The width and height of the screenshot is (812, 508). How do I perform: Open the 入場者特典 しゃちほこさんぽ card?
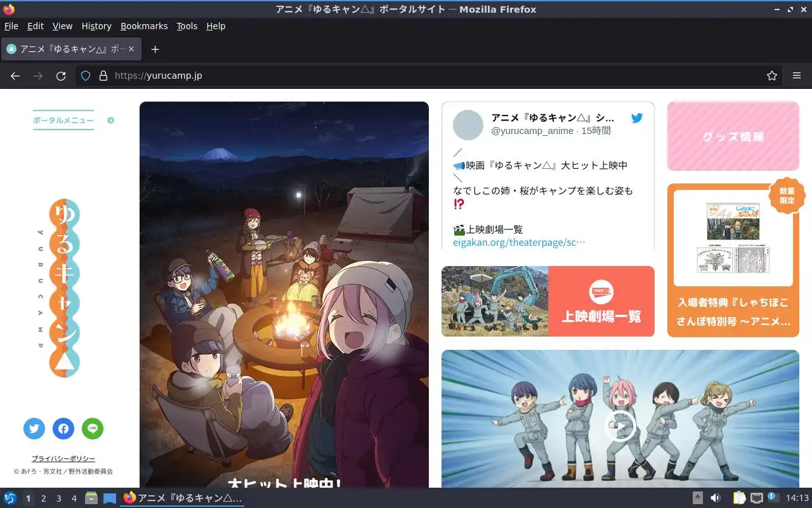coord(733,260)
